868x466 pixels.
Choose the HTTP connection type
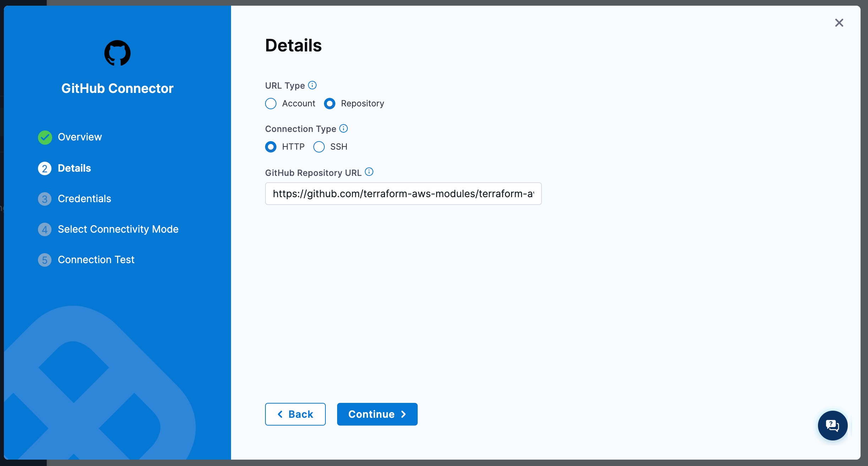pos(271,147)
